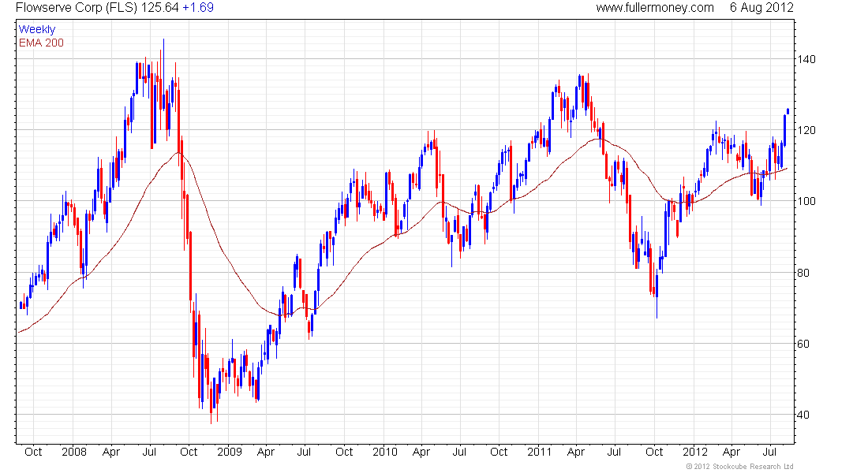Click the price change '+1.69'

(x=197, y=8)
